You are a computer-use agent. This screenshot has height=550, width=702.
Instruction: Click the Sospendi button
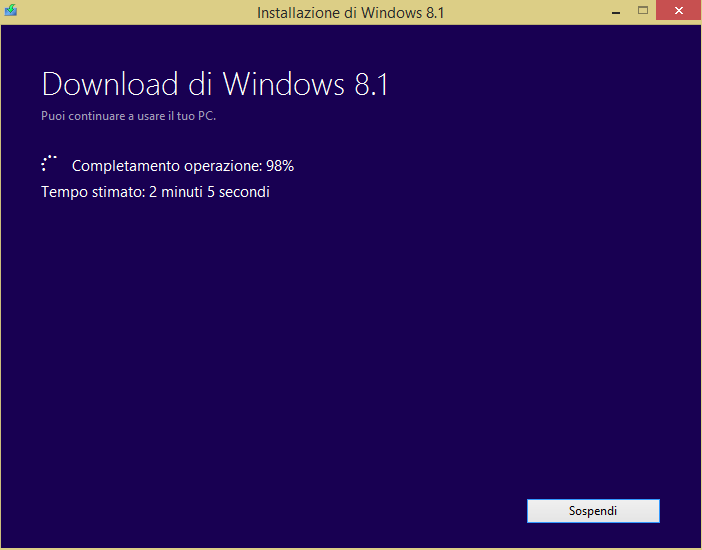593,511
